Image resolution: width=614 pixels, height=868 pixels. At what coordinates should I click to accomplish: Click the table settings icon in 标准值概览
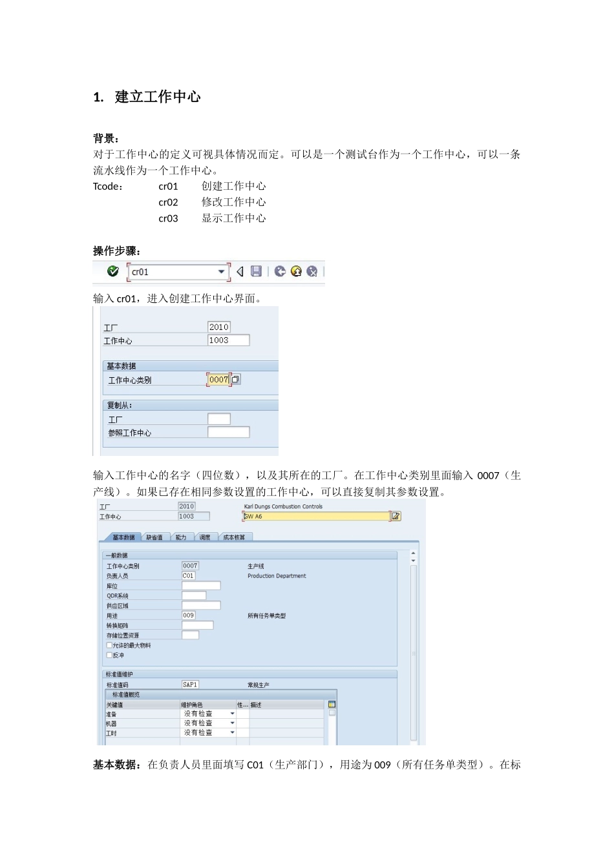(332, 705)
